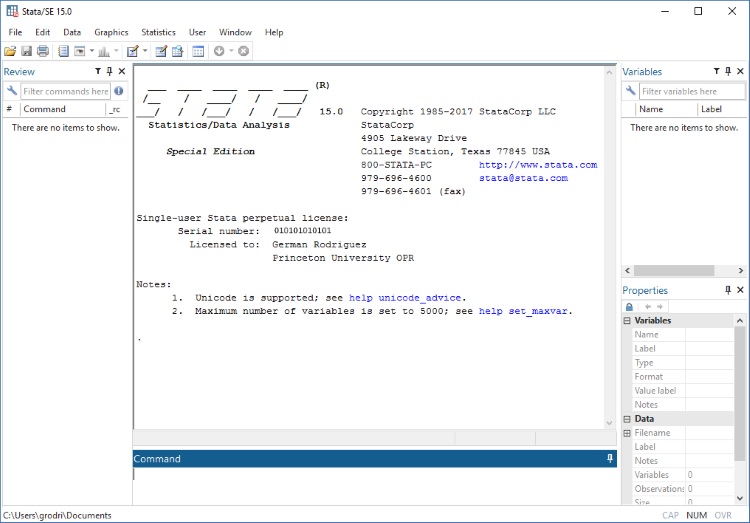This screenshot has height=523, width=750.
Task: Expand the Filename row in Properties
Action: 627,433
